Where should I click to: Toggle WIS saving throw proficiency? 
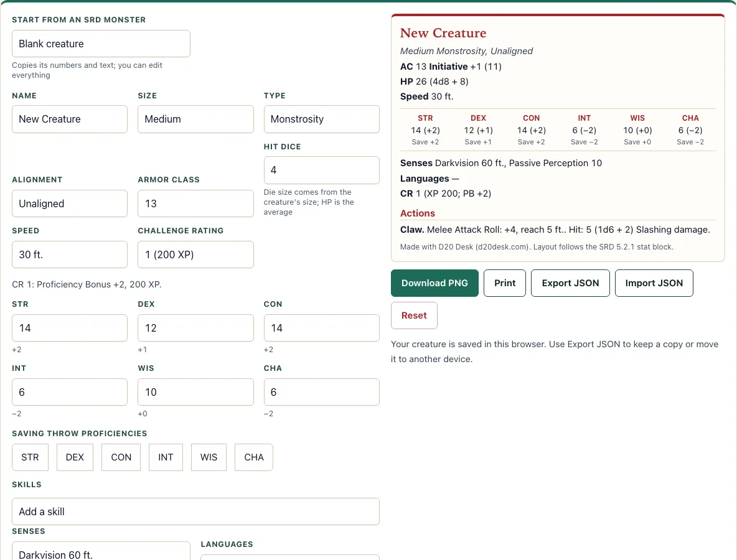tap(209, 457)
